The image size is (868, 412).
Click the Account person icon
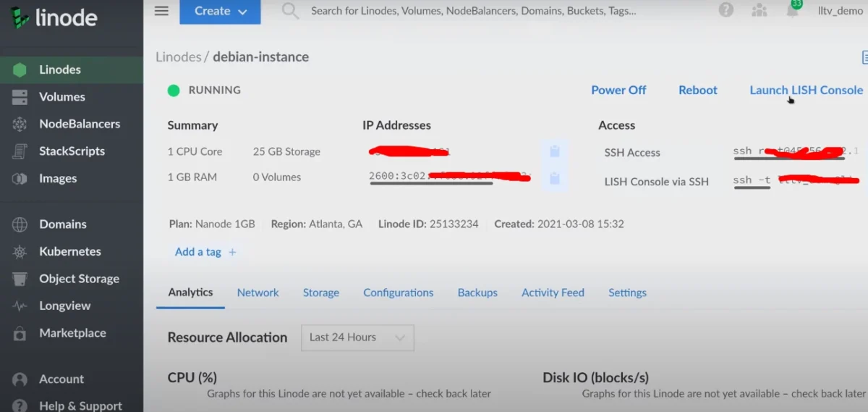(20, 379)
